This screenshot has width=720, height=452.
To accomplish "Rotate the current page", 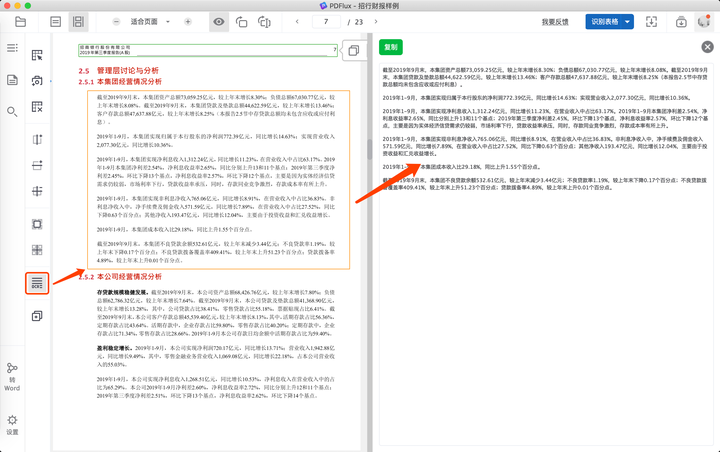I will pos(242,22).
